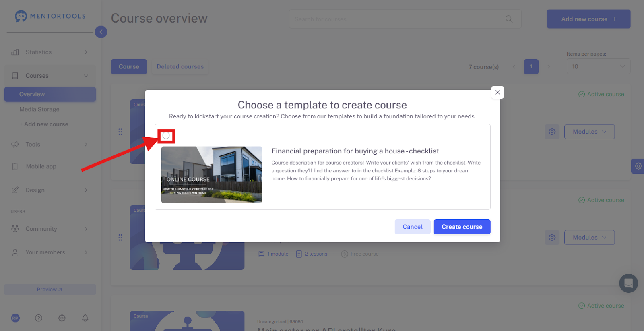
Task: Click the 'Uncategorized | 68080' text
Action: click(280, 322)
